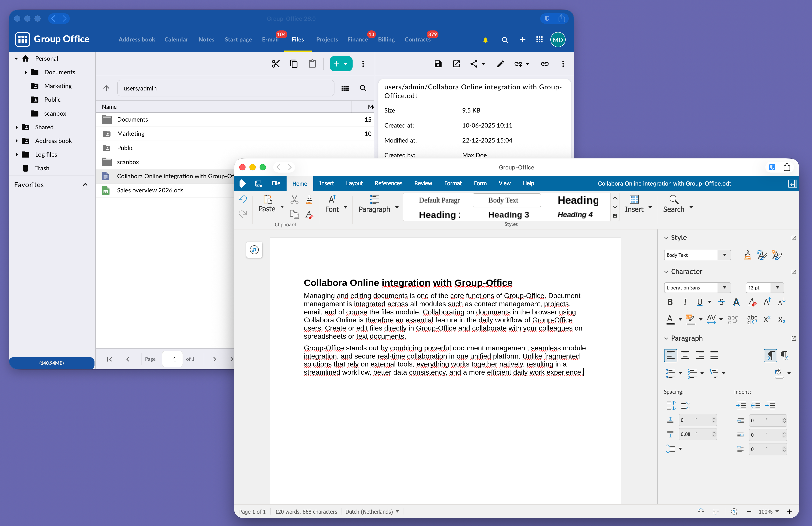Screen dimensions: 812x526
Task: Toggle left-to-right text direction button
Action: (770, 355)
